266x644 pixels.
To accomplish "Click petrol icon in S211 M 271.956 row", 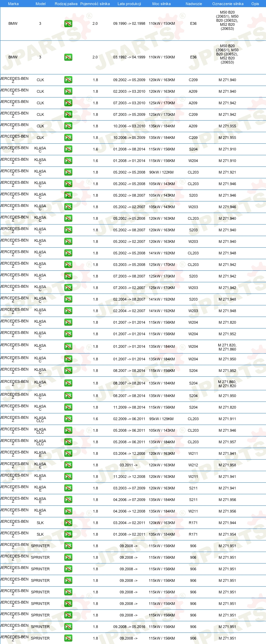I will coord(68,500).
